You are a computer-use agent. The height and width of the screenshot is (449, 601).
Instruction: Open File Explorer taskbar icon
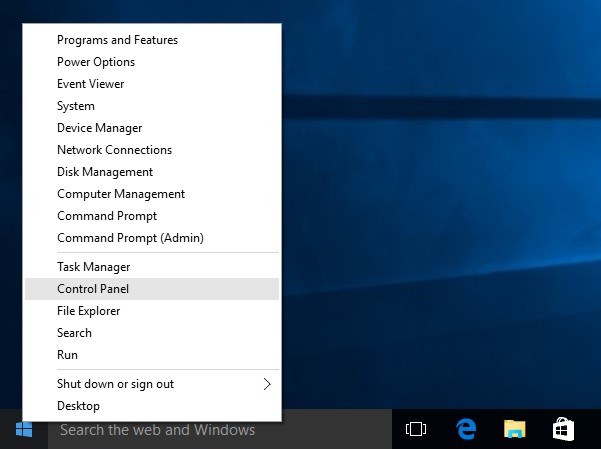[514, 429]
